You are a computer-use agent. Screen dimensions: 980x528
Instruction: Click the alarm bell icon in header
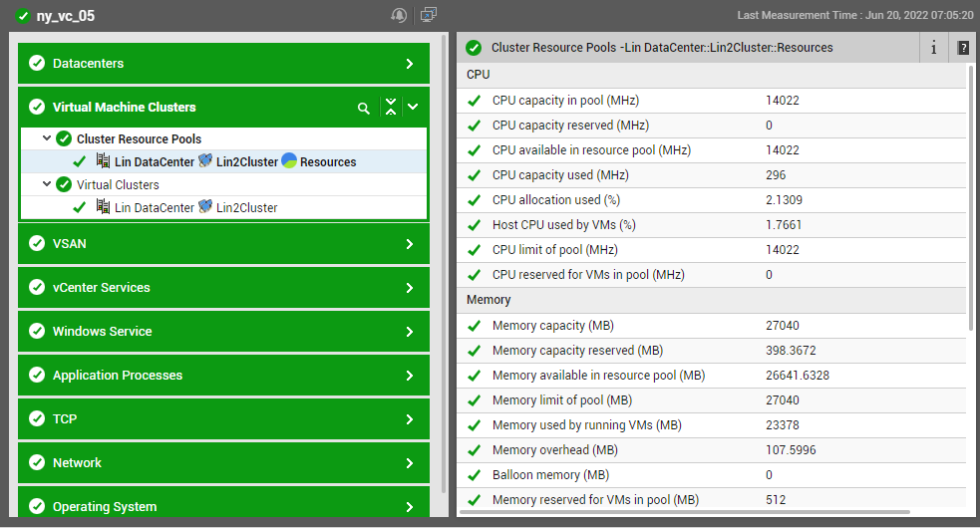(399, 15)
